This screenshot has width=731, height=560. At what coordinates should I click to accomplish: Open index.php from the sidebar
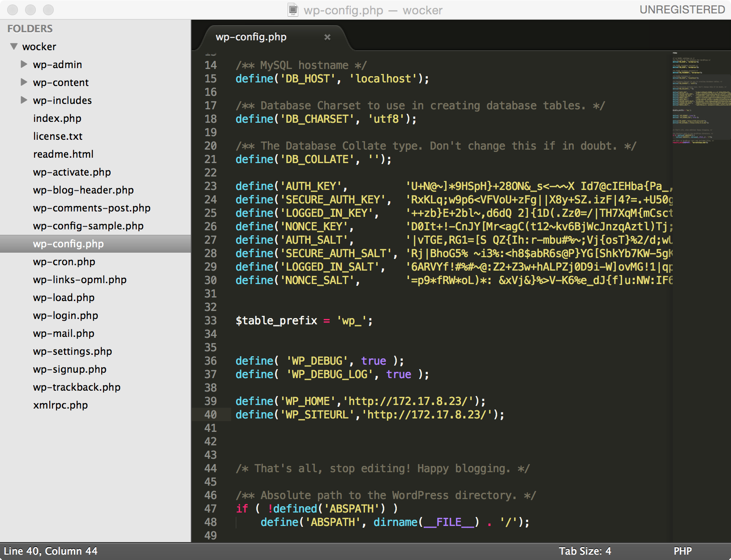(57, 118)
